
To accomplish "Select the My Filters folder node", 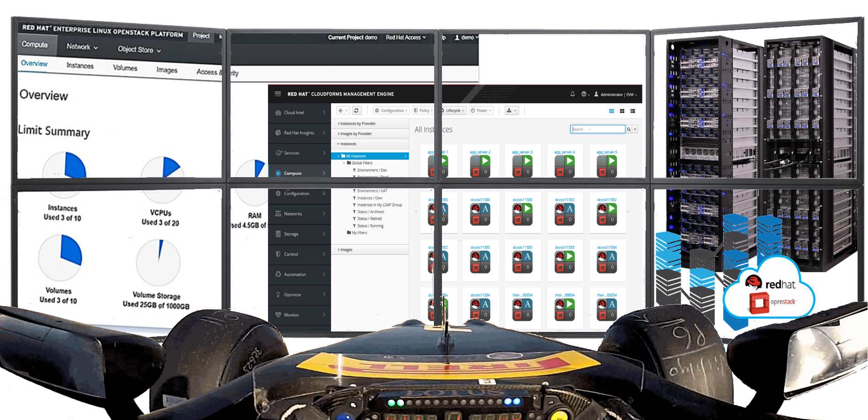I will 357,233.
